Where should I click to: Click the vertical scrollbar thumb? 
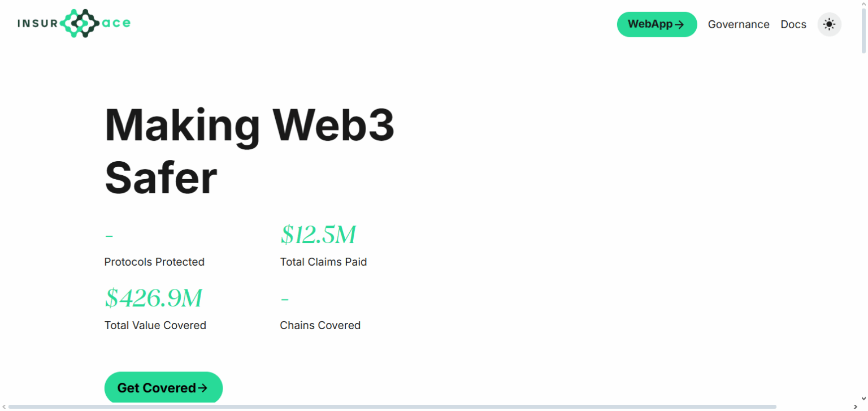point(863,28)
